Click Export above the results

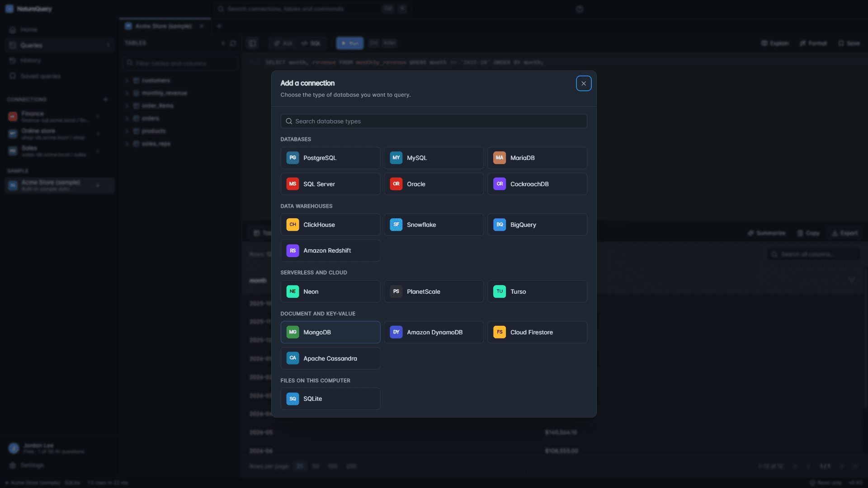845,233
